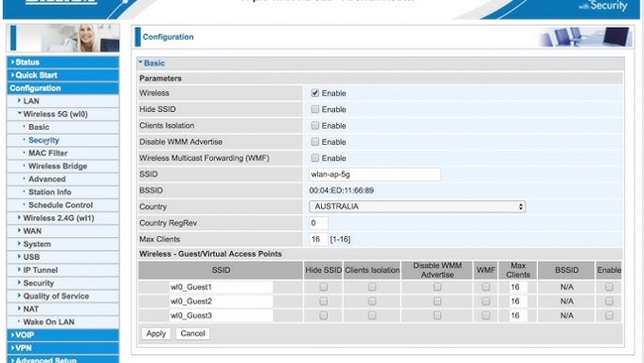Screen dimensions: 644x363
Task: Check Clients Isolation for wl0_Guest2
Action: [x=373, y=302]
